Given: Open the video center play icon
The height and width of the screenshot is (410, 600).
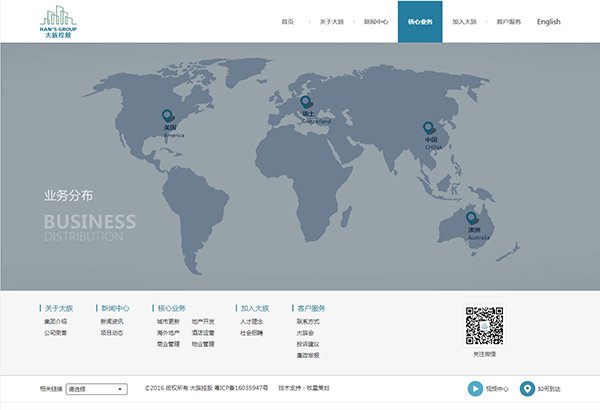Looking at the screenshot, I should pyautogui.click(x=475, y=389).
